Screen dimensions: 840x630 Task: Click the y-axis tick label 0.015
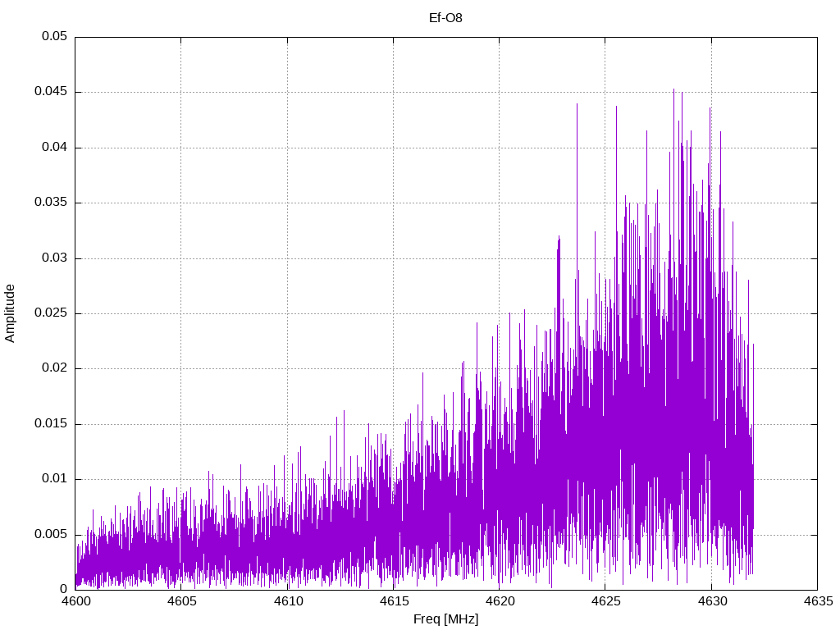click(x=51, y=423)
